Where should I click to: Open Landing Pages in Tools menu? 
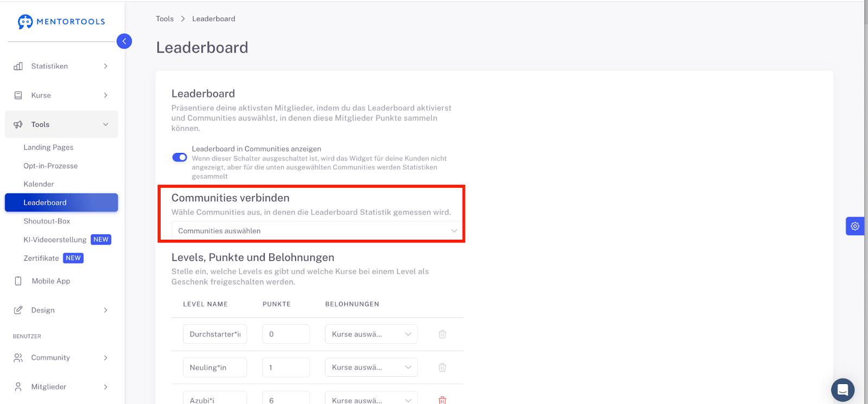(x=48, y=148)
